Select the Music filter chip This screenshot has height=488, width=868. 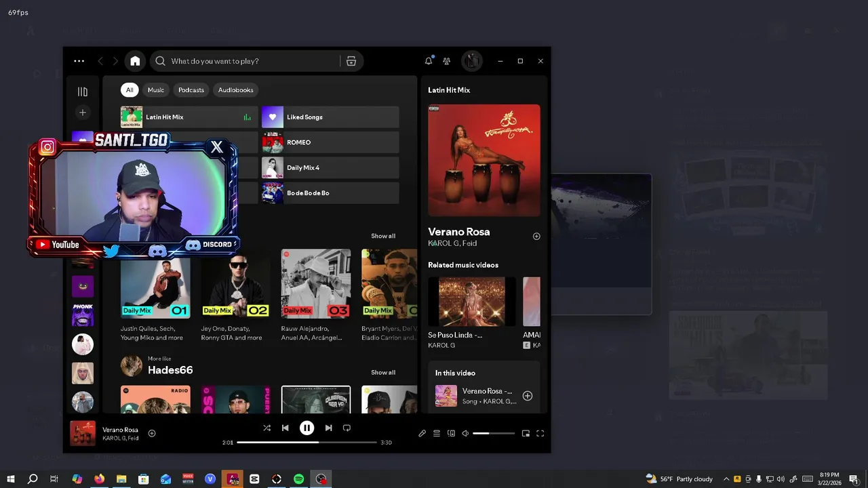(156, 90)
